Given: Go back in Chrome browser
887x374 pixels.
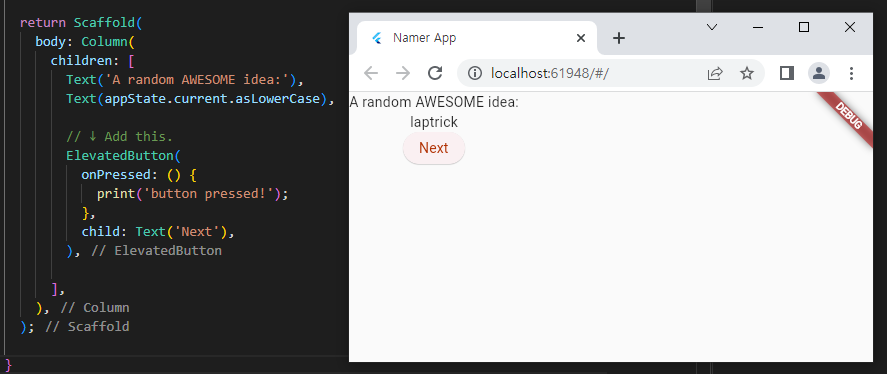Looking at the screenshot, I should coord(371,73).
